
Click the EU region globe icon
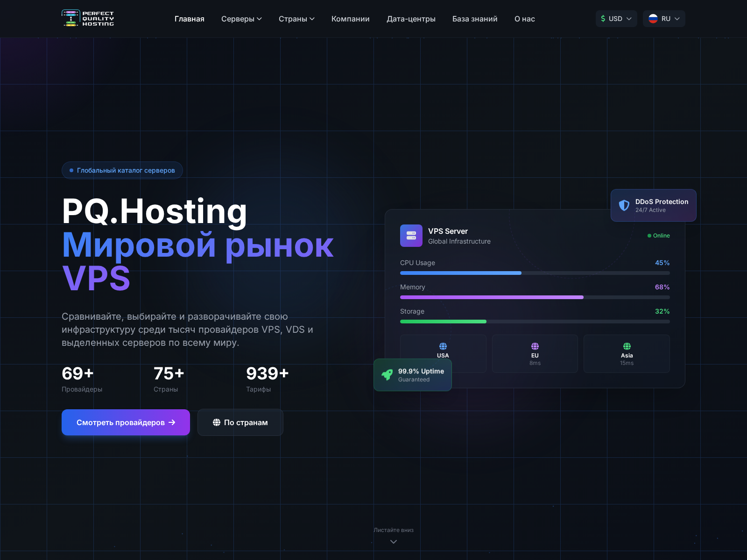coord(535,346)
